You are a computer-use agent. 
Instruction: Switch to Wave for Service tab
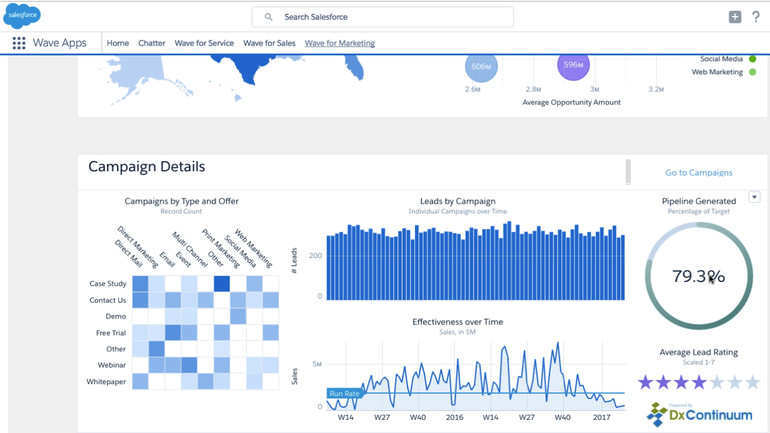click(x=204, y=43)
